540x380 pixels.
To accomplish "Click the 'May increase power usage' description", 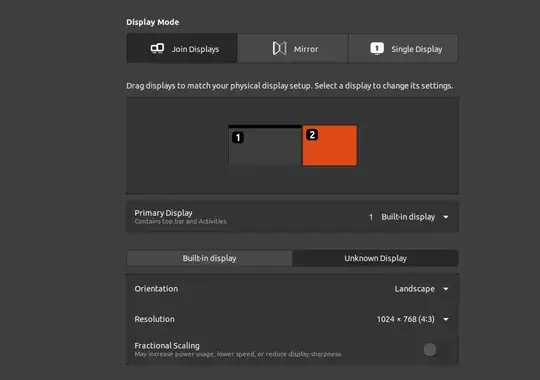I will (238, 354).
